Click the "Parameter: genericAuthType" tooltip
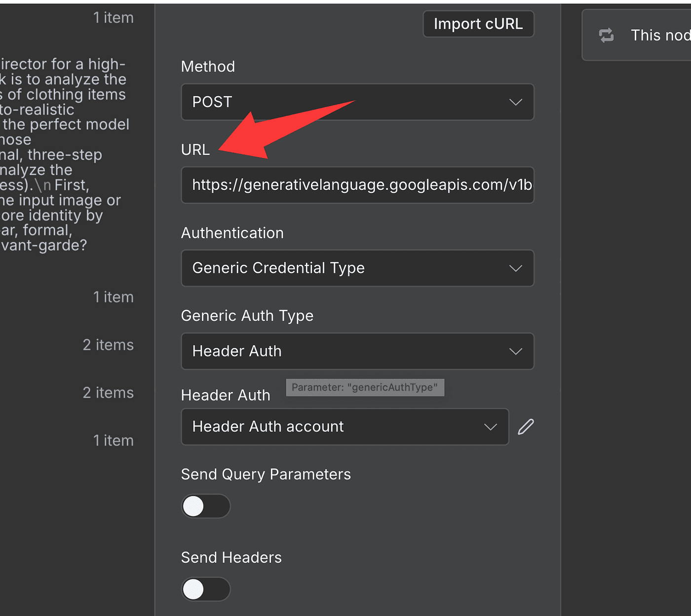Image resolution: width=691 pixels, height=616 pixels. (365, 387)
